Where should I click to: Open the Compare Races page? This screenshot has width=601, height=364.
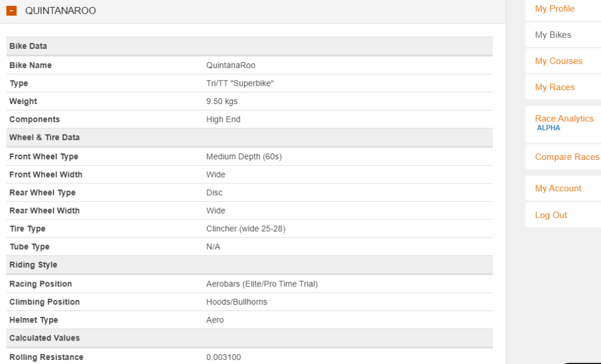567,157
